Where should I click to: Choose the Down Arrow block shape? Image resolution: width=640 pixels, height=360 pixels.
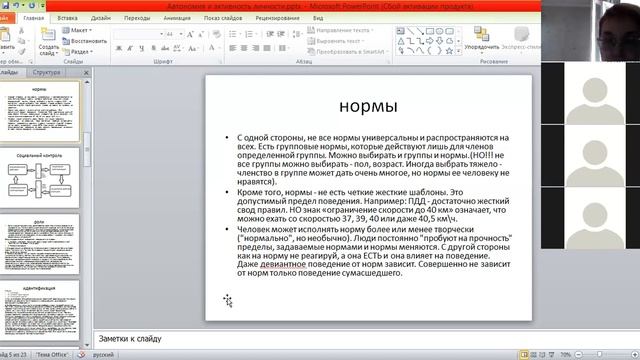(x=440, y=41)
